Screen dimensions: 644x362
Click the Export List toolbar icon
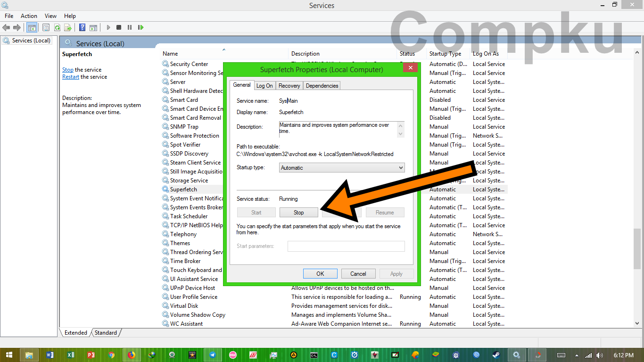click(68, 27)
